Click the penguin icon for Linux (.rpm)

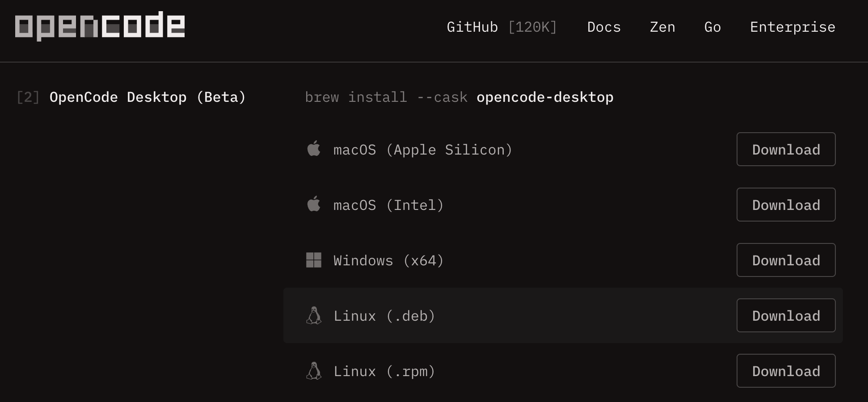point(314,371)
